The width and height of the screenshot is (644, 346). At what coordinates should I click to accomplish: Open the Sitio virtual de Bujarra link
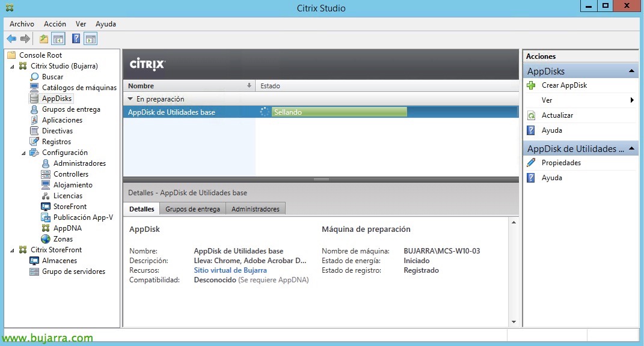click(230, 270)
